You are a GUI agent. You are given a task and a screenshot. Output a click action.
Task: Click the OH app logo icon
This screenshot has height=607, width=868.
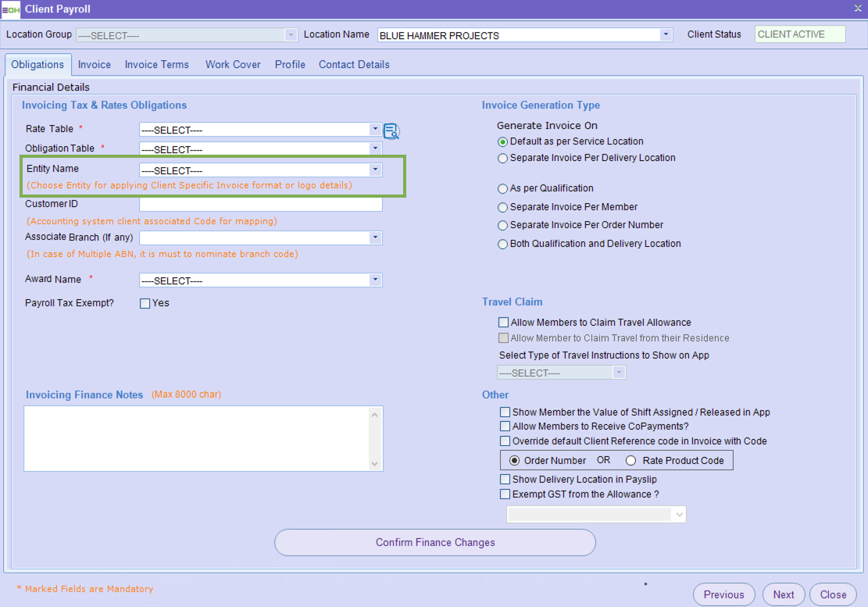click(x=10, y=9)
